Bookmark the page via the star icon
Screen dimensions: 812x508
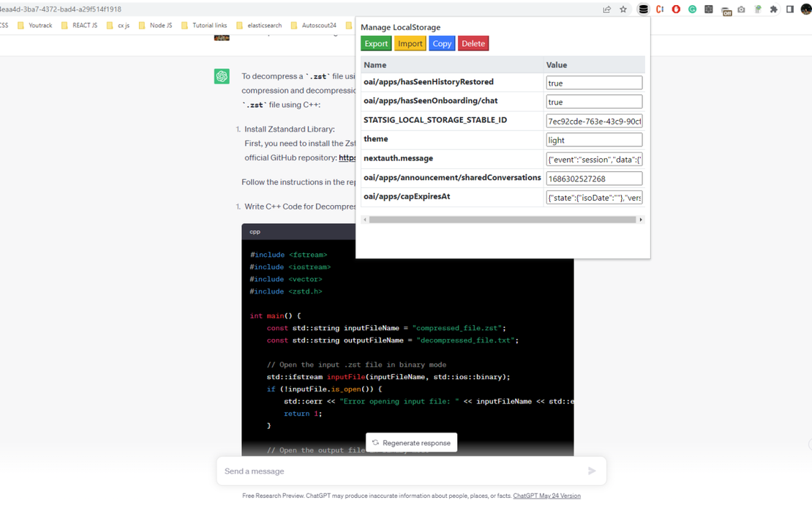pyautogui.click(x=623, y=10)
